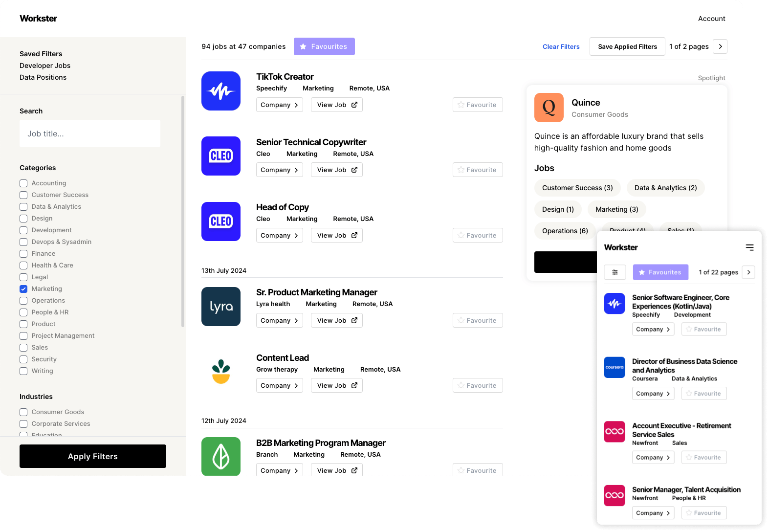This screenshot has width=769, height=532.
Task: Click the Clear Filters link
Action: pos(561,46)
